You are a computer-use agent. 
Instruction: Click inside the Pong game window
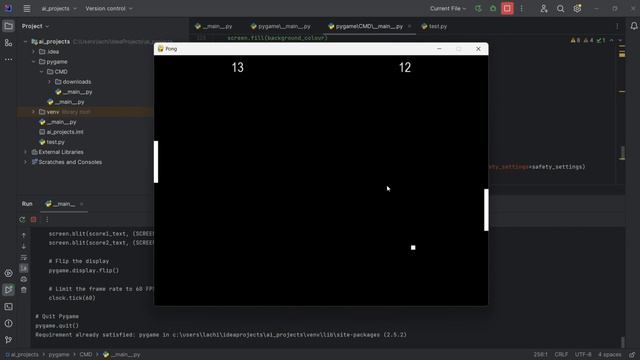(x=321, y=180)
